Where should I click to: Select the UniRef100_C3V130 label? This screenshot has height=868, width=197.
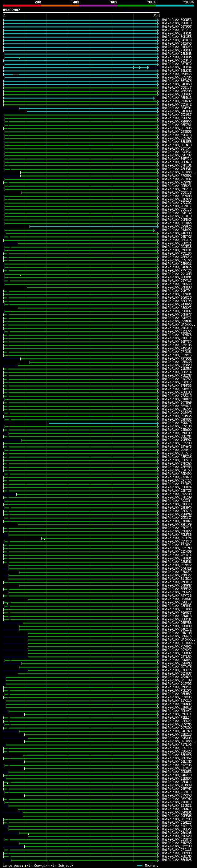[x=176, y=426]
